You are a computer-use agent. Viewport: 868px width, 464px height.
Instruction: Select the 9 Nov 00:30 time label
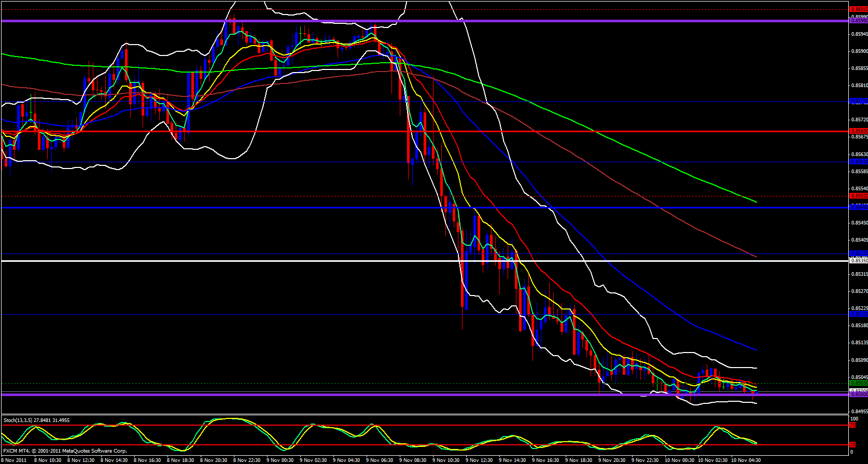pyautogui.click(x=280, y=460)
